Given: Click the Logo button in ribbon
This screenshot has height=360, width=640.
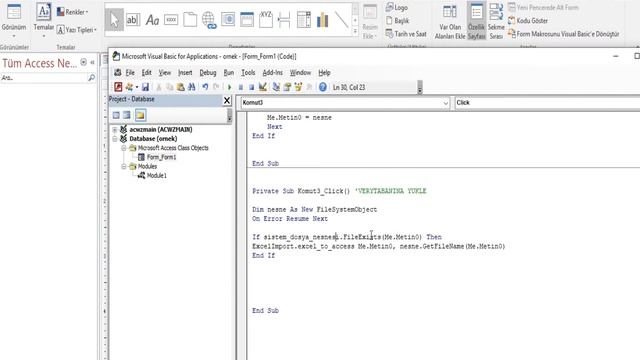Looking at the screenshot, I should (x=397, y=7).
